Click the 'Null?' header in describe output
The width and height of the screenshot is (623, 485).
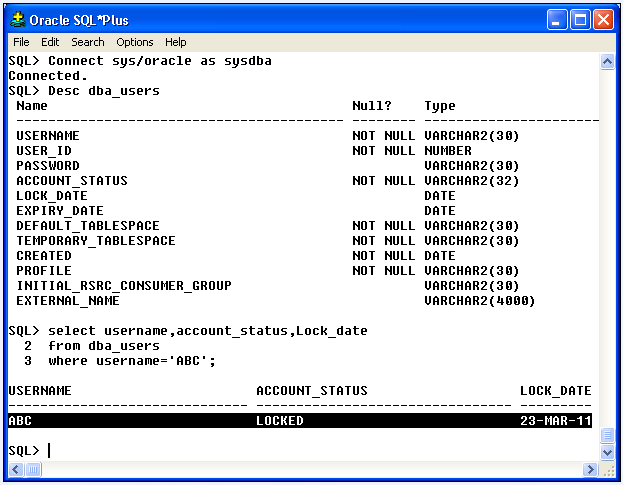[x=372, y=106]
